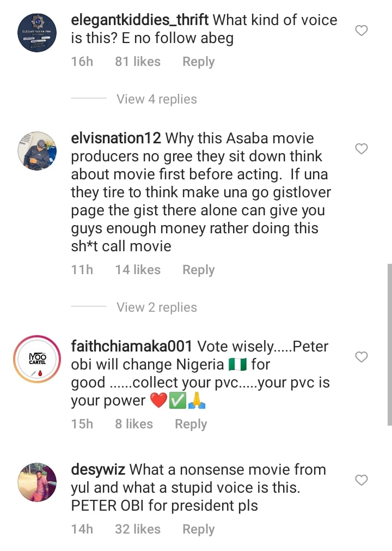The height and width of the screenshot is (551, 392).
Task: Reply to desywiz's comment
Action: tap(198, 529)
